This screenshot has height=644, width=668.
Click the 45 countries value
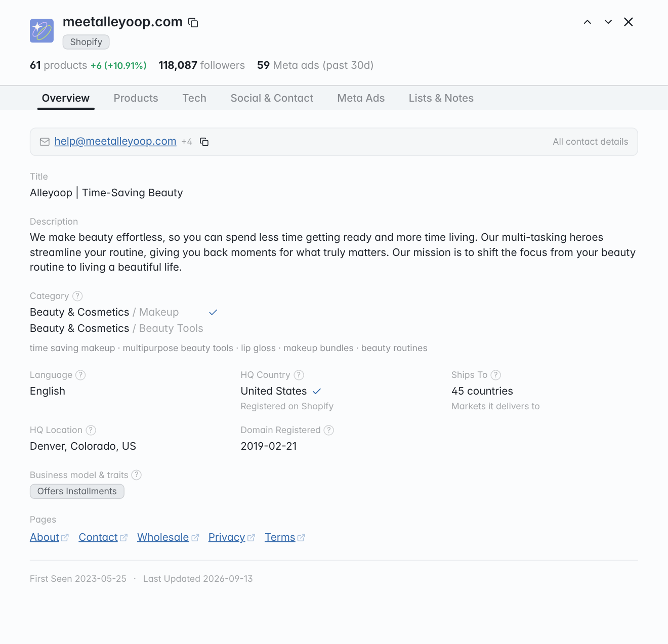tap(482, 391)
